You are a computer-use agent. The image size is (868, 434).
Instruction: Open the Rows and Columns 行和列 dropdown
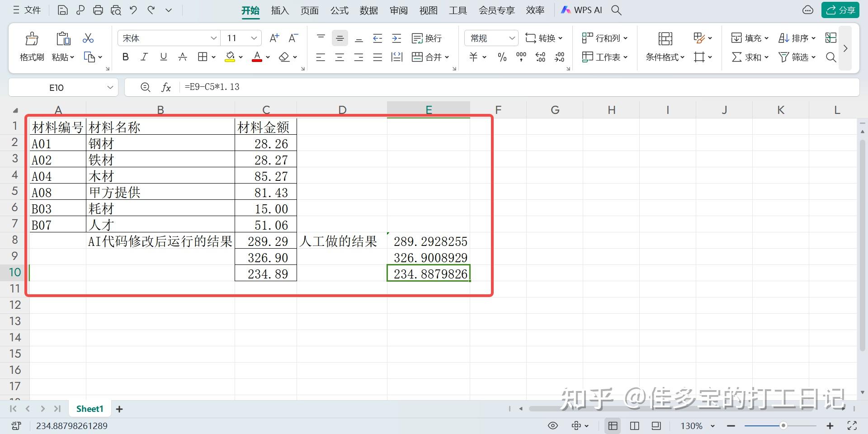point(605,38)
